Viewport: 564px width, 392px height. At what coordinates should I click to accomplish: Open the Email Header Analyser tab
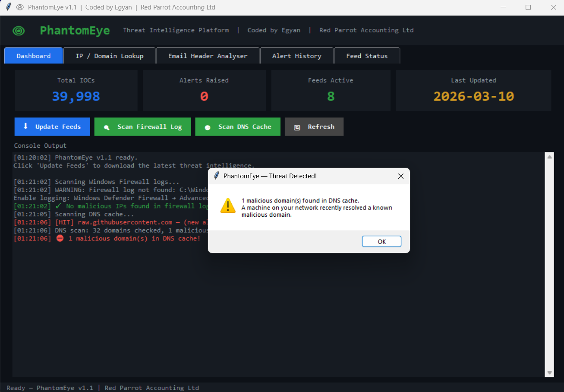point(208,56)
